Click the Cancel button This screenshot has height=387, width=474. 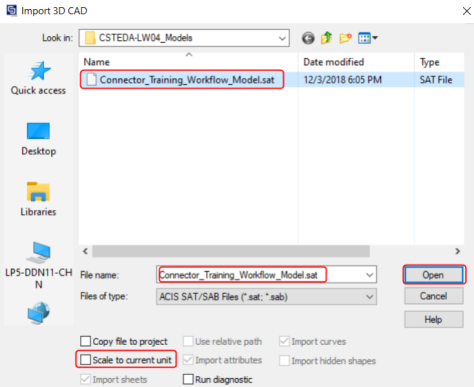coord(434,296)
